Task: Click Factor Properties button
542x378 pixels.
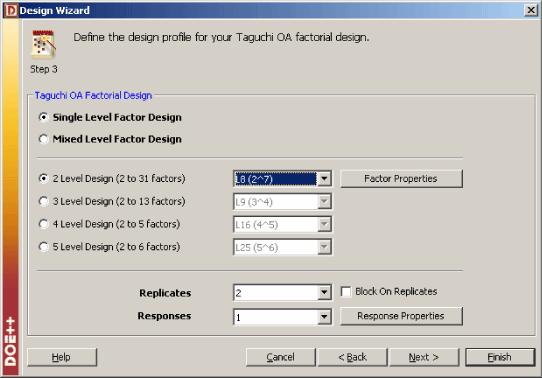Action: pos(401,179)
